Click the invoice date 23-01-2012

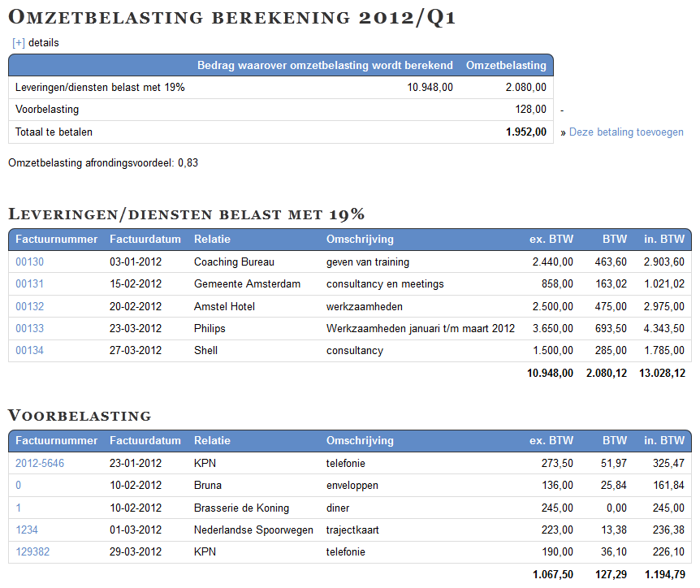pyautogui.click(x=136, y=464)
